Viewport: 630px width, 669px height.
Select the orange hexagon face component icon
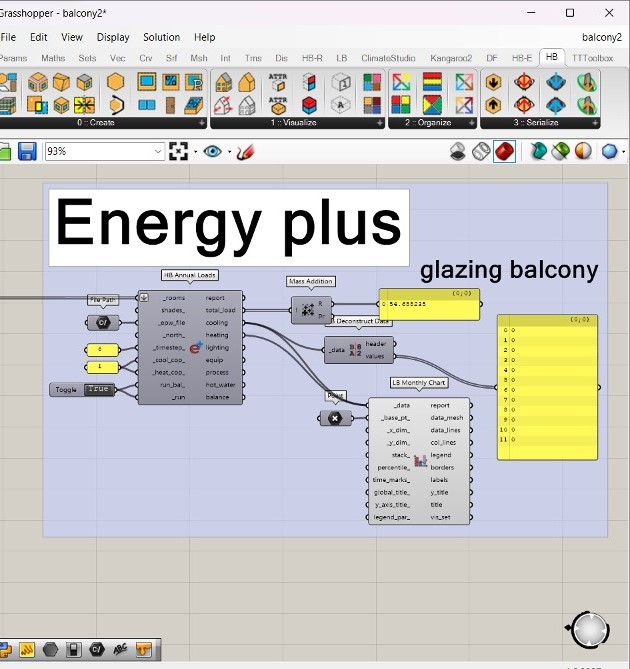pos(116,81)
